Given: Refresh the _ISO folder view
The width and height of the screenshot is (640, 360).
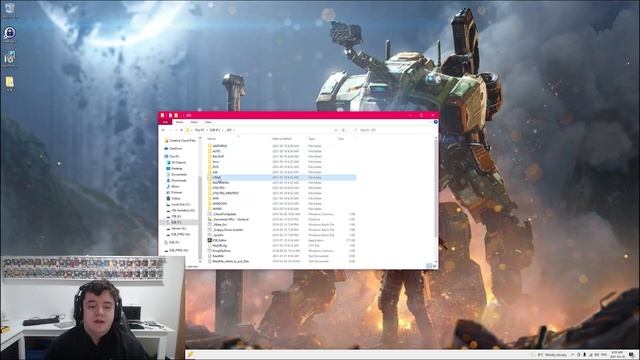Looking at the screenshot, I should [343, 130].
